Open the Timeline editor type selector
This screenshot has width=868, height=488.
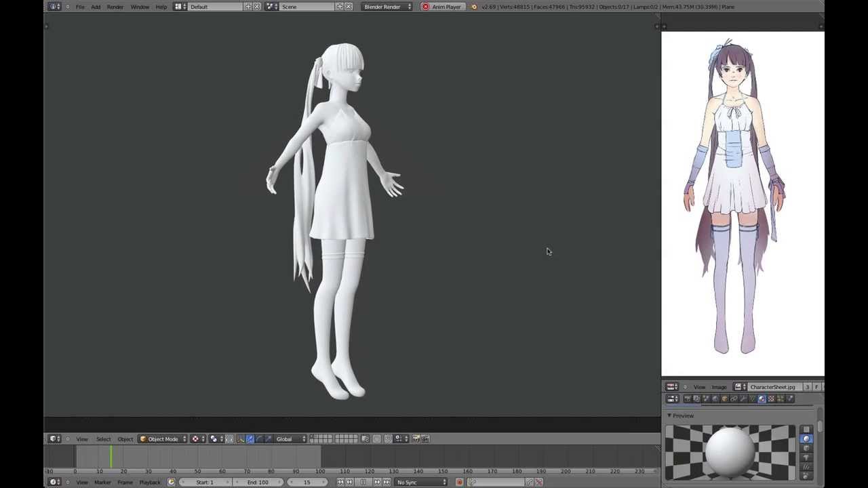[55, 482]
